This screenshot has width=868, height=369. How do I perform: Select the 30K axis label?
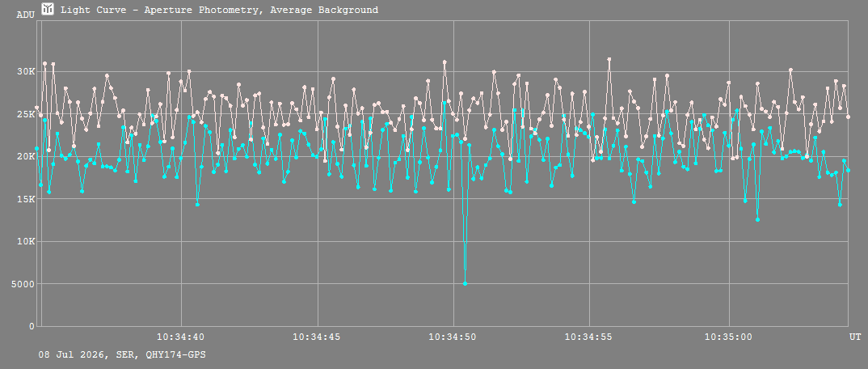point(27,71)
